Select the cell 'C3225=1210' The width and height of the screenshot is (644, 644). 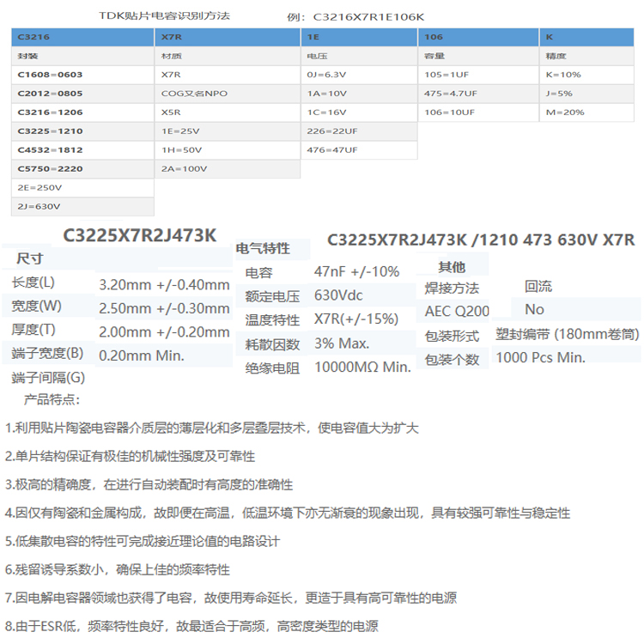point(82,131)
